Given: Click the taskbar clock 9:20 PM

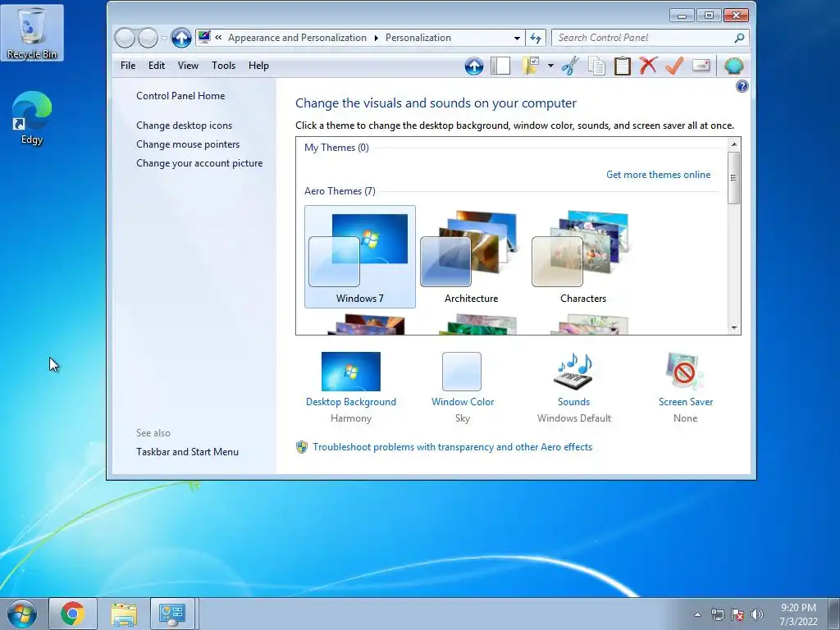Looking at the screenshot, I should (798, 608).
